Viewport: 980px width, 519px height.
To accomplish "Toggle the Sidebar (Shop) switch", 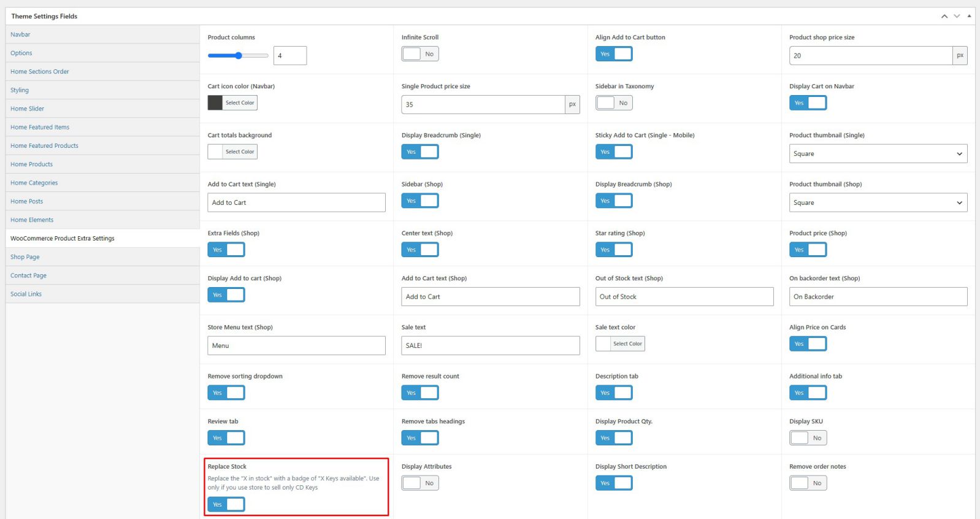I will [420, 201].
